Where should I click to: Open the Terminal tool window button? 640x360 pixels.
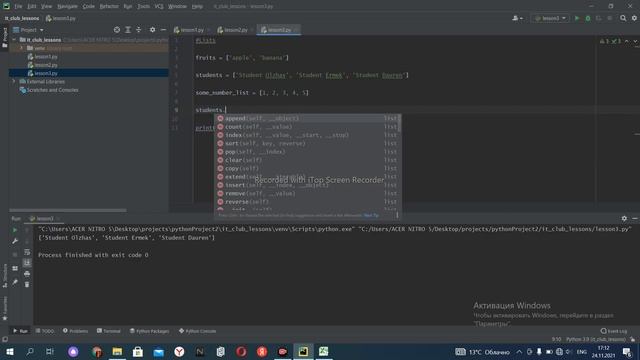(x=109, y=331)
